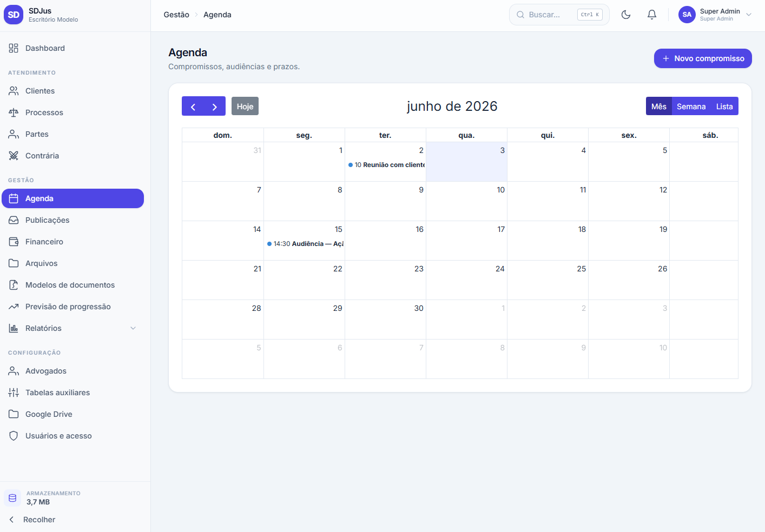Open Financeiro menu item
Screen dimensions: 765x532
point(73,242)
